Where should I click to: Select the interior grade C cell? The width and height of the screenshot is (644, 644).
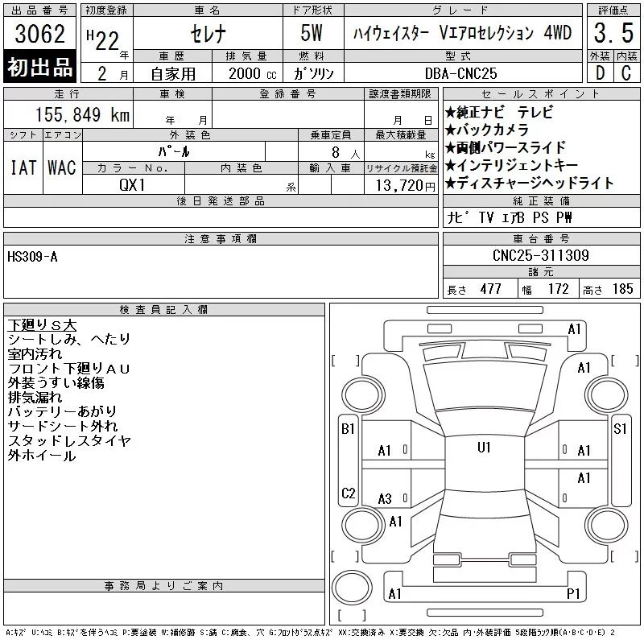pos(626,72)
